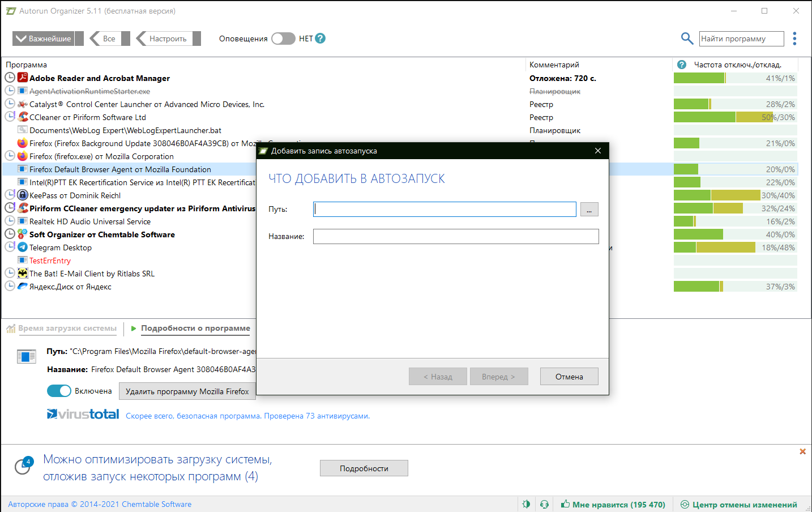Screen dimensions: 812x512
Task: Click the Яндекс.Диск icon
Action: point(23,286)
